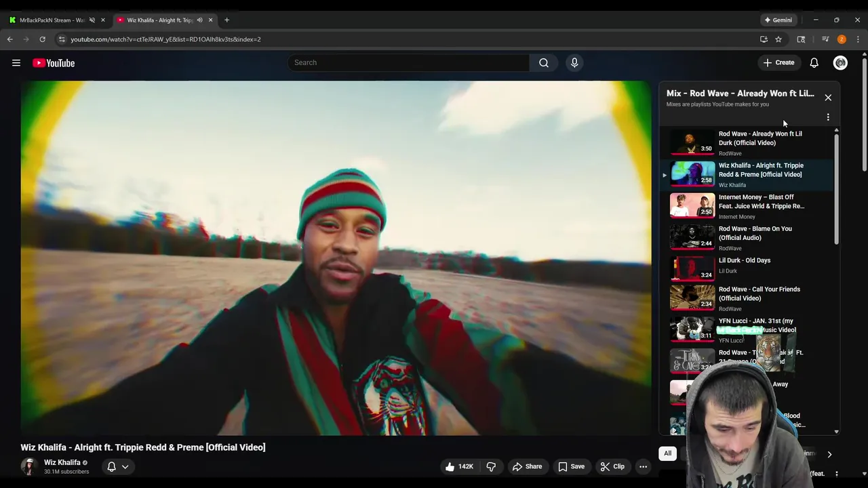Select the All filter chip

pyautogui.click(x=667, y=453)
